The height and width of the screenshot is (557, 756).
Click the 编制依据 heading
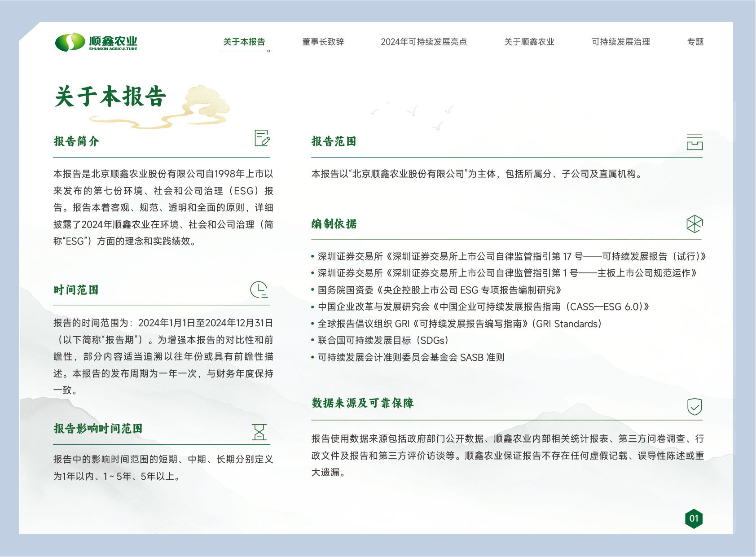(x=334, y=224)
